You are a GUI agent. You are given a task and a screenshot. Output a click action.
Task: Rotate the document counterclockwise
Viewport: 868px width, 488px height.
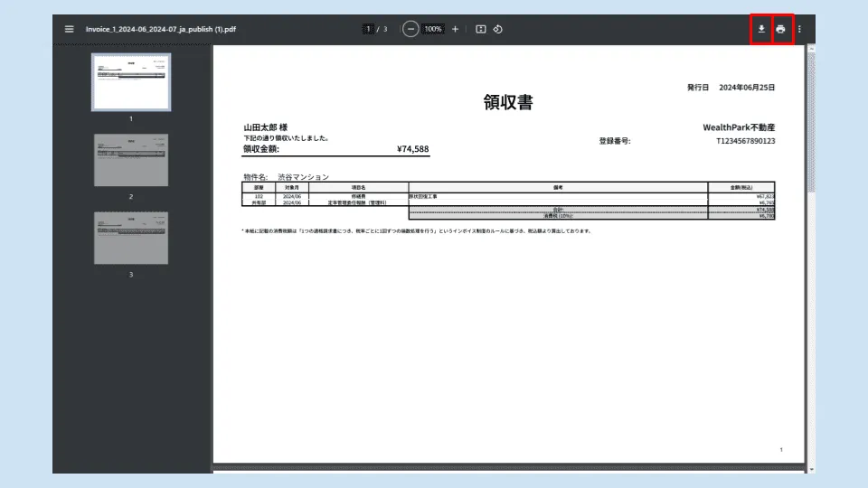(x=497, y=29)
